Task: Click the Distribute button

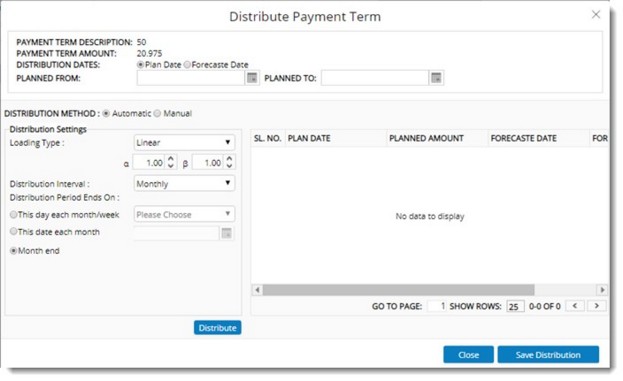Action: [217, 328]
